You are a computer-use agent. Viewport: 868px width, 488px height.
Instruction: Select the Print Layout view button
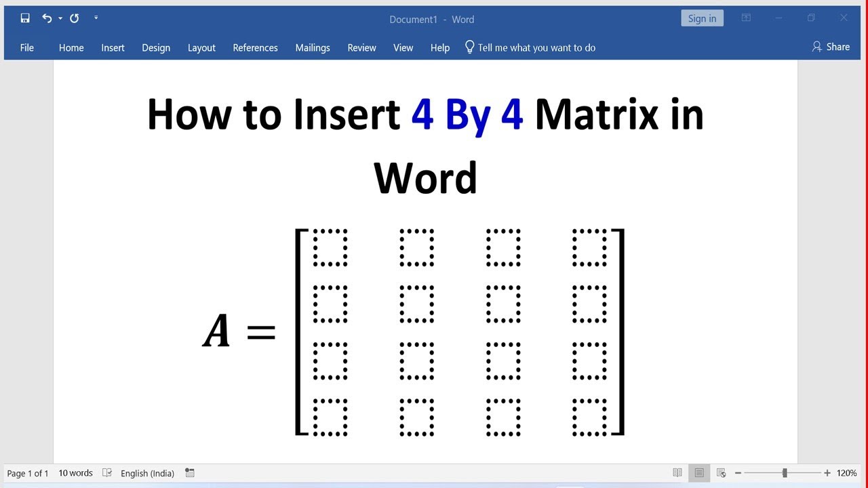[699, 473]
